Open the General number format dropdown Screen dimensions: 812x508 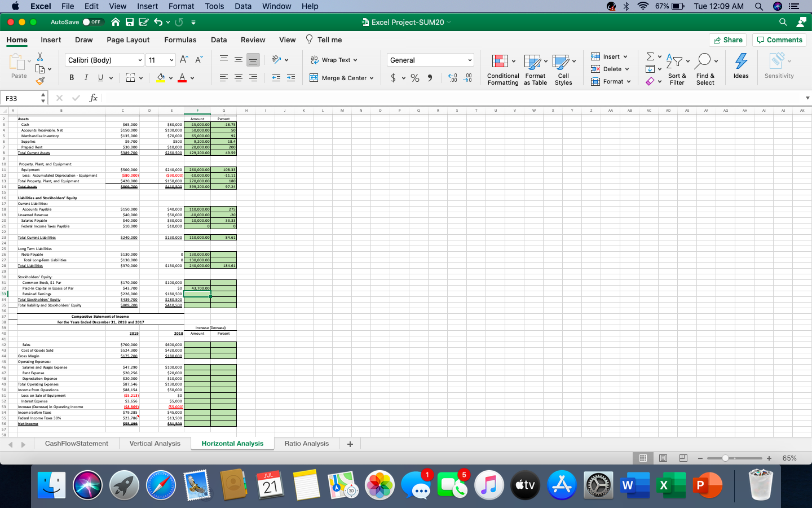tap(430, 60)
